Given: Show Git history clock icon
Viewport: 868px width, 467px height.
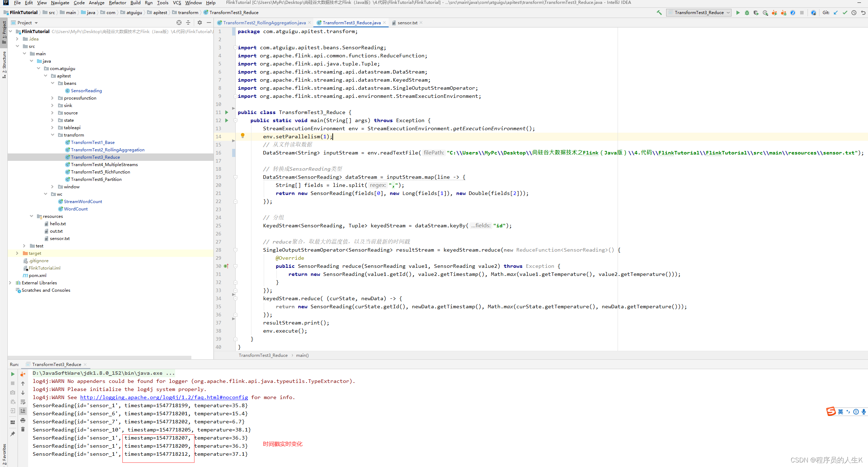Looking at the screenshot, I should 854,13.
